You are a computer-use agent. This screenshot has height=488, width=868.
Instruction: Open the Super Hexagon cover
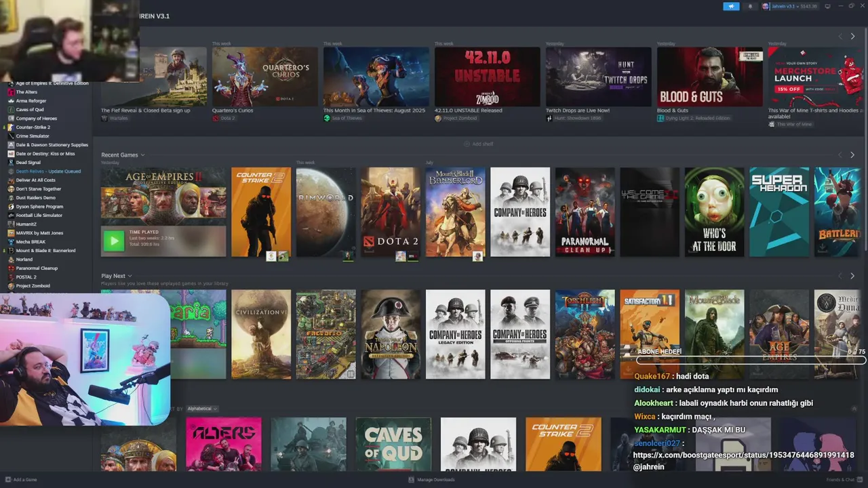(779, 212)
